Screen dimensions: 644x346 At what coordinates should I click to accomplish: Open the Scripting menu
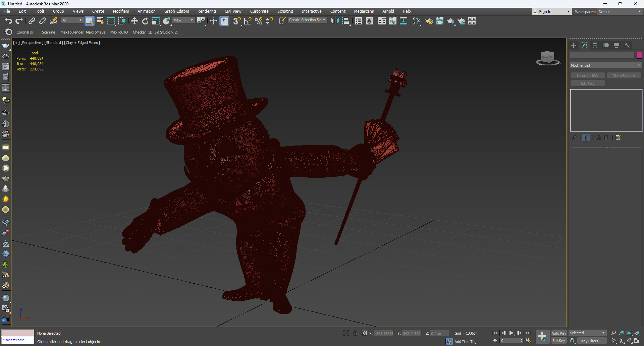click(x=285, y=11)
